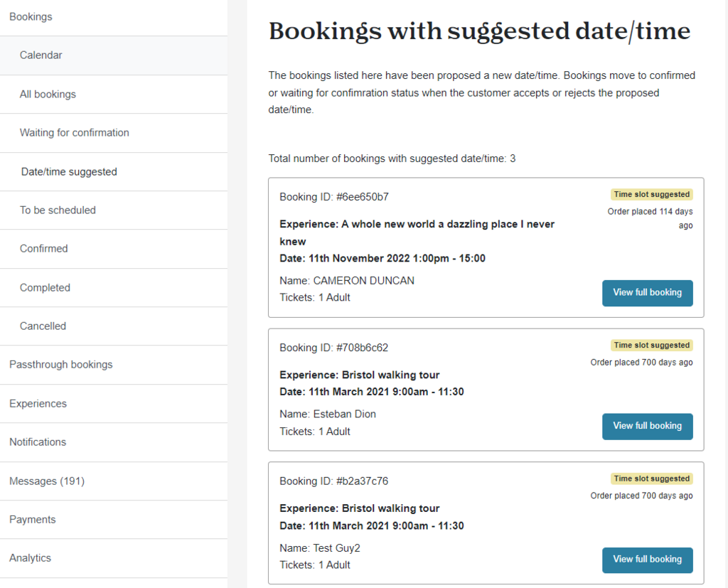The image size is (728, 588).
Task: Click 'Tickets: 1 Adult' on Test Guy2 booking
Action: coord(315,565)
